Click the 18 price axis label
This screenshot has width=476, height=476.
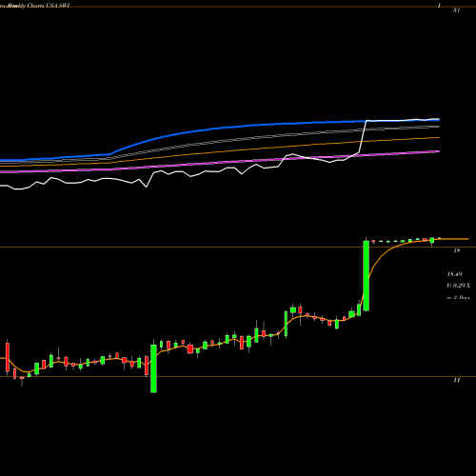click(457, 250)
